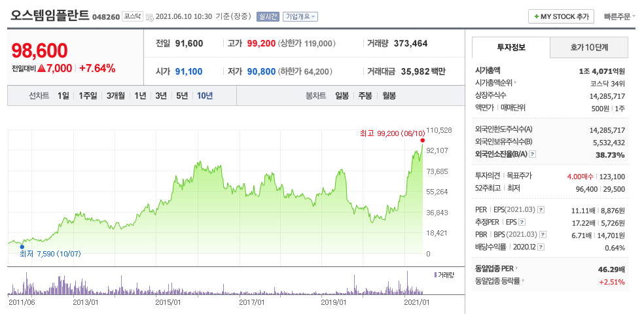The image size is (644, 314).
Task: Click the 52주 high 96,400 value
Action: (x=586, y=189)
